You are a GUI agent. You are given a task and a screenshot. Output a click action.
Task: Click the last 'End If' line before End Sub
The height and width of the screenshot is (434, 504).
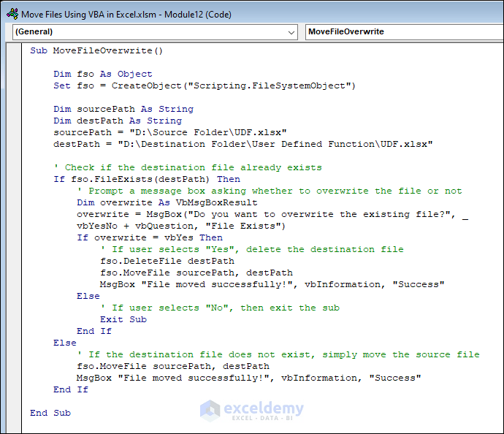[71, 389]
